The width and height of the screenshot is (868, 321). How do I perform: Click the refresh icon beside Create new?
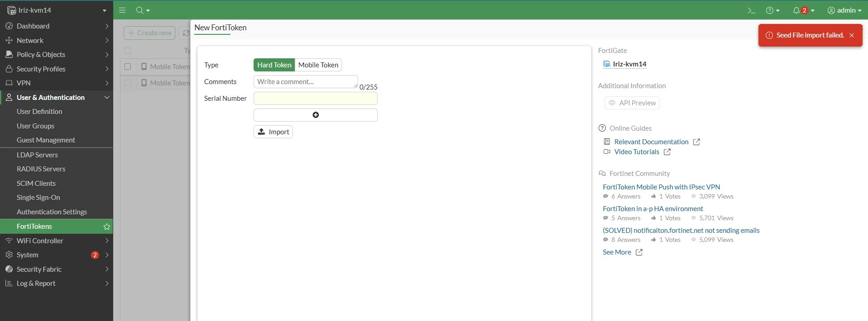pyautogui.click(x=185, y=33)
